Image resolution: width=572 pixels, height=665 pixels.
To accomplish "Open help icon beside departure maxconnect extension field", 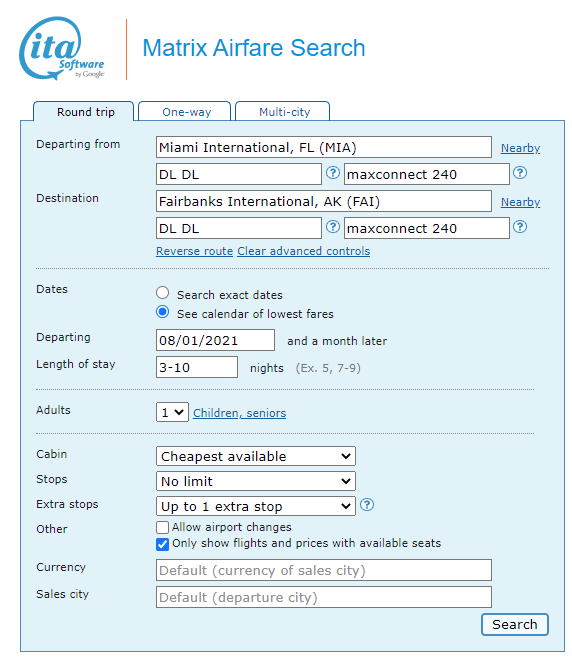I will 520,173.
